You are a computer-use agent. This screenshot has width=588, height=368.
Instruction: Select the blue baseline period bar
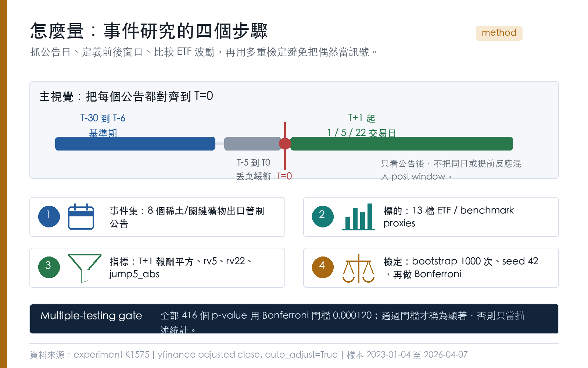point(135,144)
